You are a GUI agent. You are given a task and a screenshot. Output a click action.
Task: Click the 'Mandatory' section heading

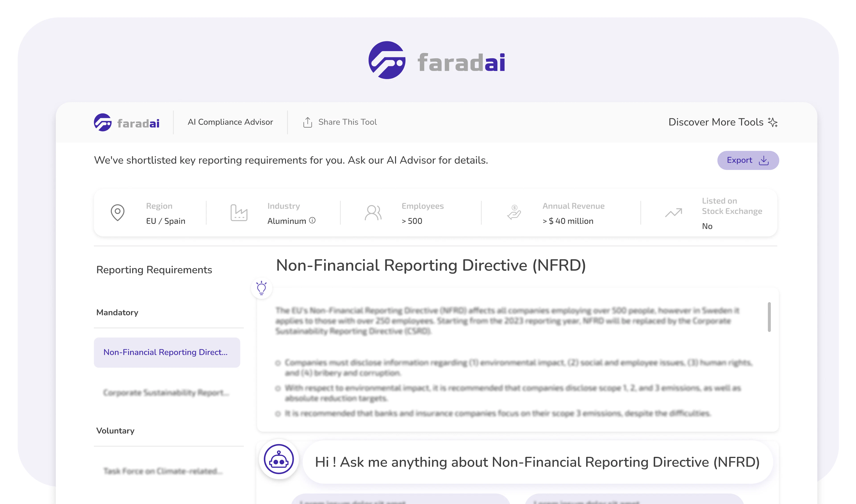point(117,313)
